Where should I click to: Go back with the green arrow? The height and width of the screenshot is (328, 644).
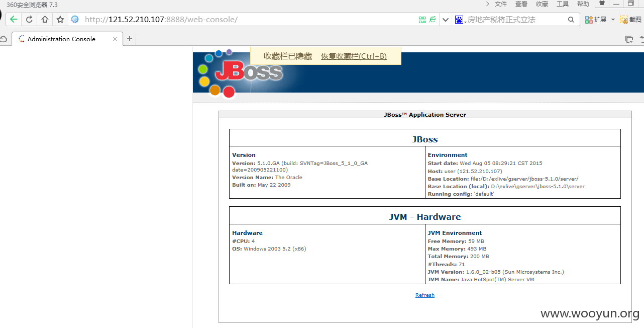coord(14,20)
